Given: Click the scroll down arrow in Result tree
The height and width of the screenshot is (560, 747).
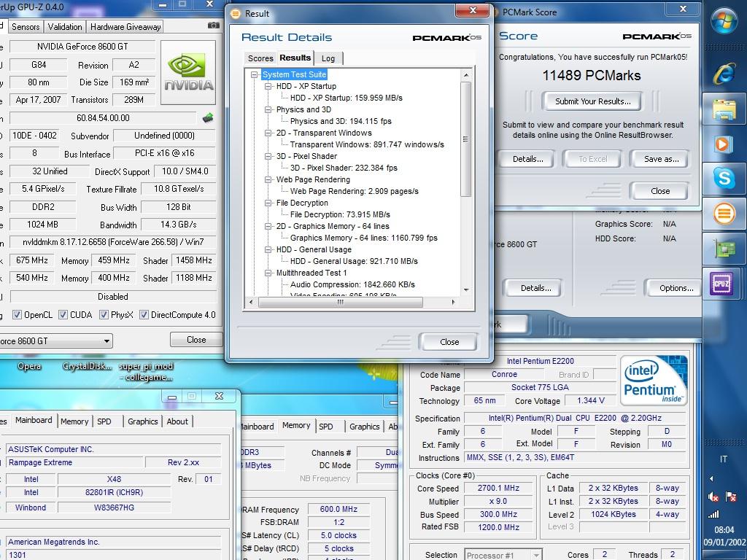Looking at the screenshot, I should [x=466, y=289].
